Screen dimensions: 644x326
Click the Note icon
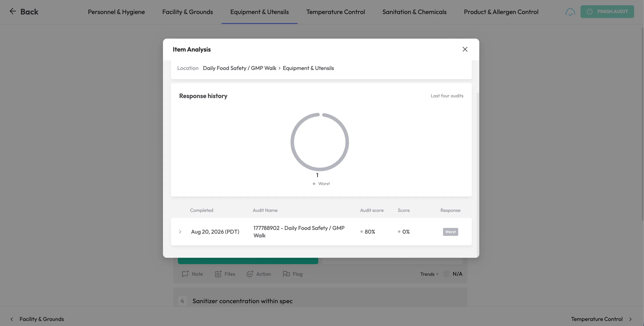(x=185, y=274)
